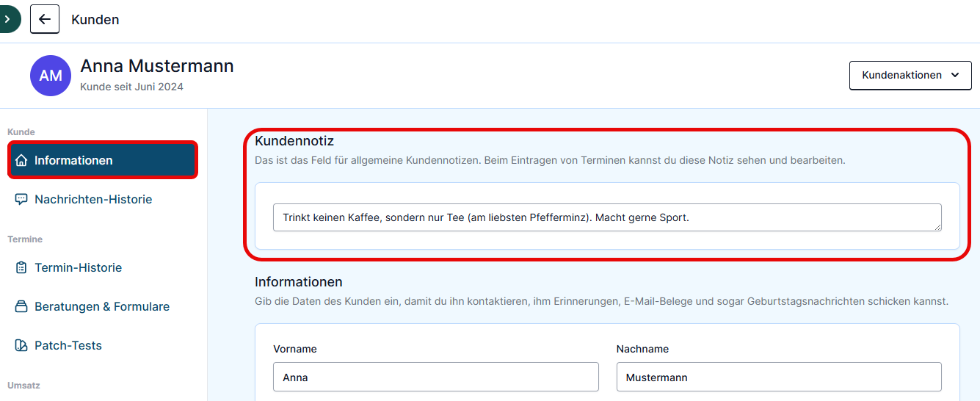Click the Kunden page title at top

click(x=95, y=20)
